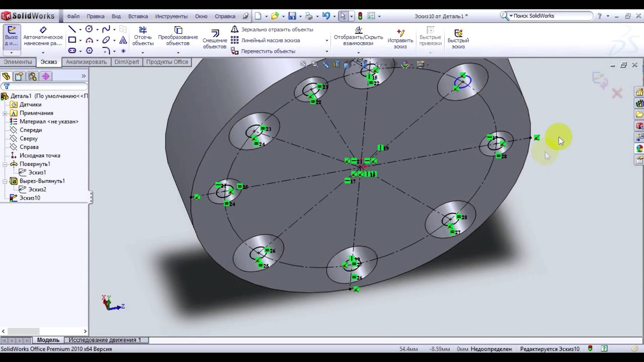Open ConfigurationManager tab icon
Screen dimensions: 644x362
(32, 76)
